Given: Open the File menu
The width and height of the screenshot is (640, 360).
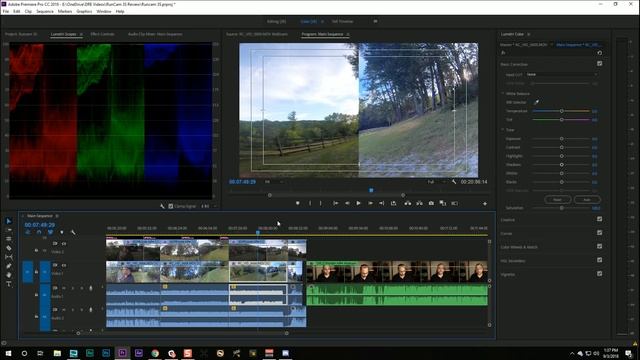Looking at the screenshot, I should coord(6,11).
